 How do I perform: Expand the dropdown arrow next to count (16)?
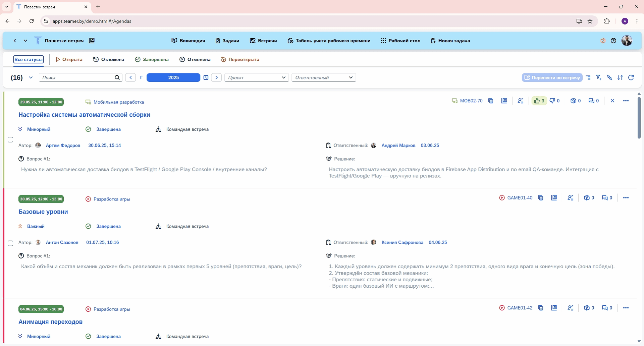tap(31, 77)
